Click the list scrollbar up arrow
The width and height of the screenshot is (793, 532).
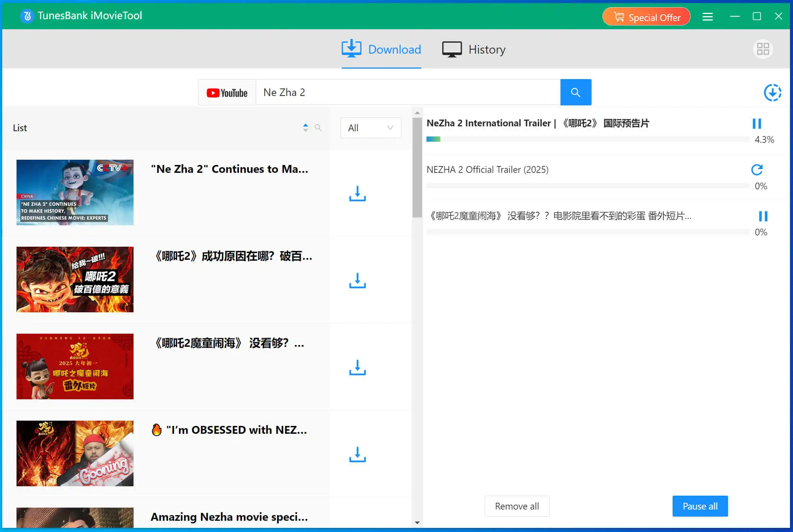[417, 113]
